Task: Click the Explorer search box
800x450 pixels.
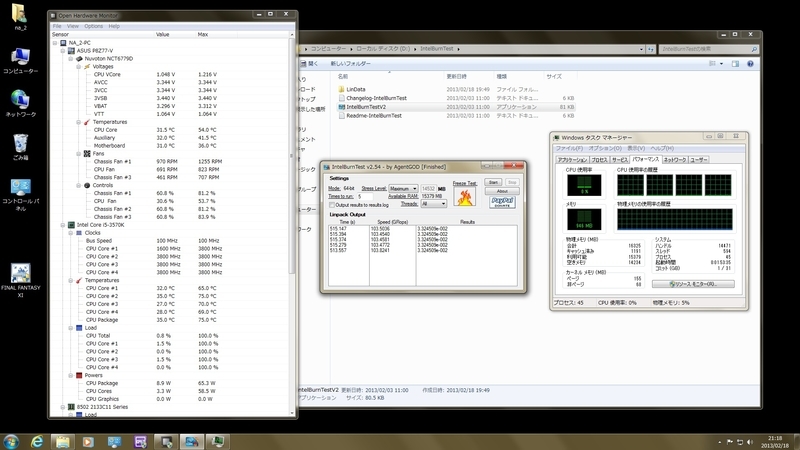Action: point(708,49)
